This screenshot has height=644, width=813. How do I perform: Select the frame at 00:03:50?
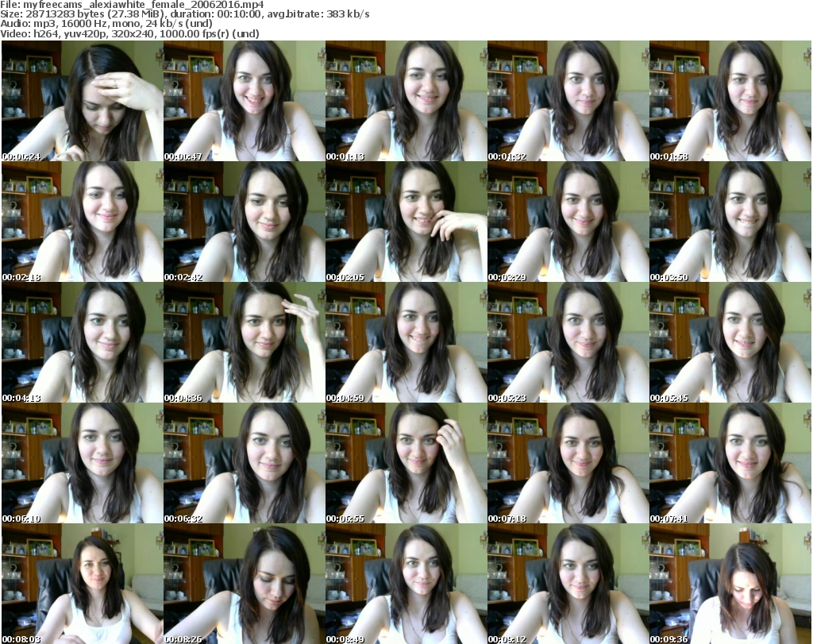(730, 222)
